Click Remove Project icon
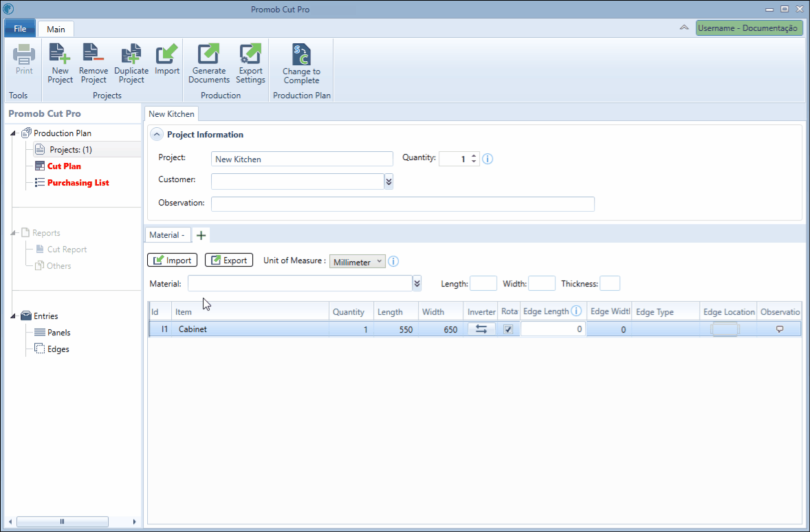810x532 pixels. point(94,54)
